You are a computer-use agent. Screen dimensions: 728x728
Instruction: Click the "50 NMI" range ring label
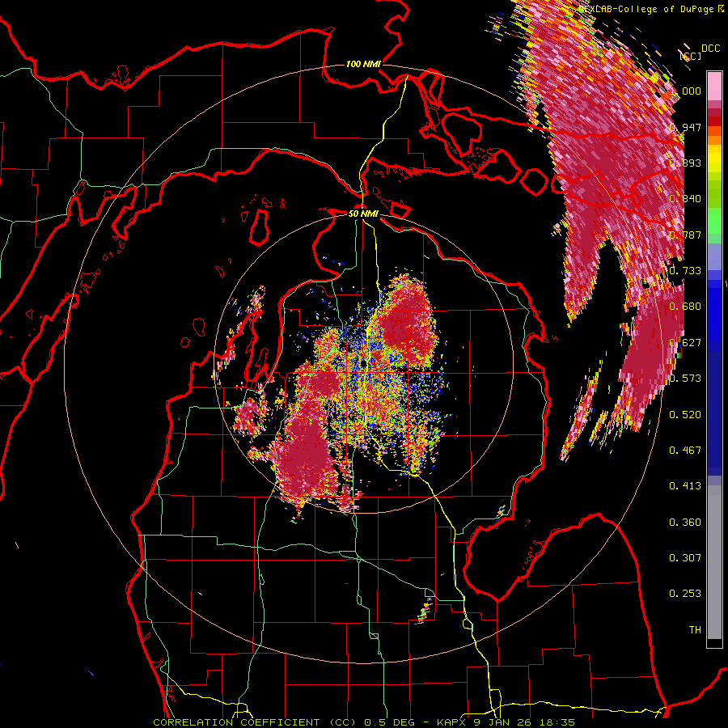363,214
